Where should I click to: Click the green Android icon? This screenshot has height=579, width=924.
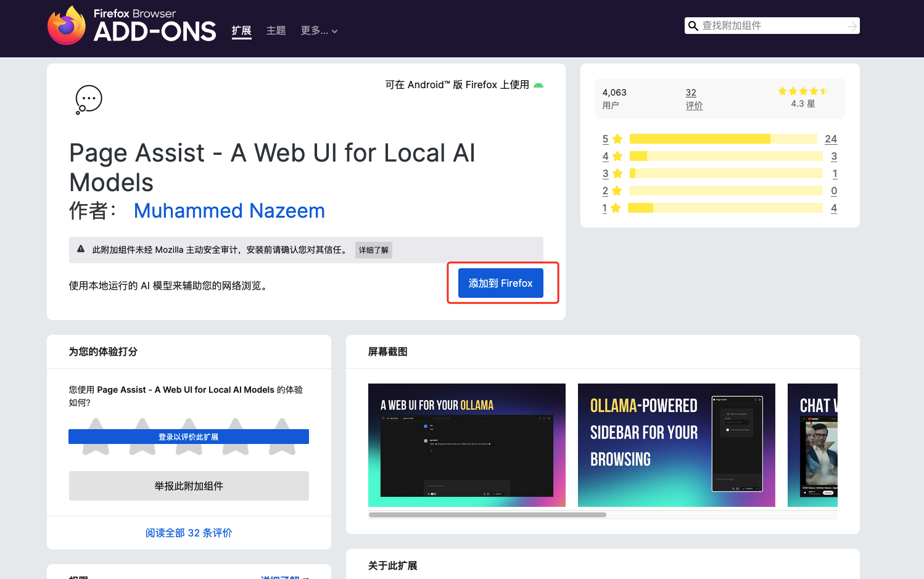pos(538,85)
